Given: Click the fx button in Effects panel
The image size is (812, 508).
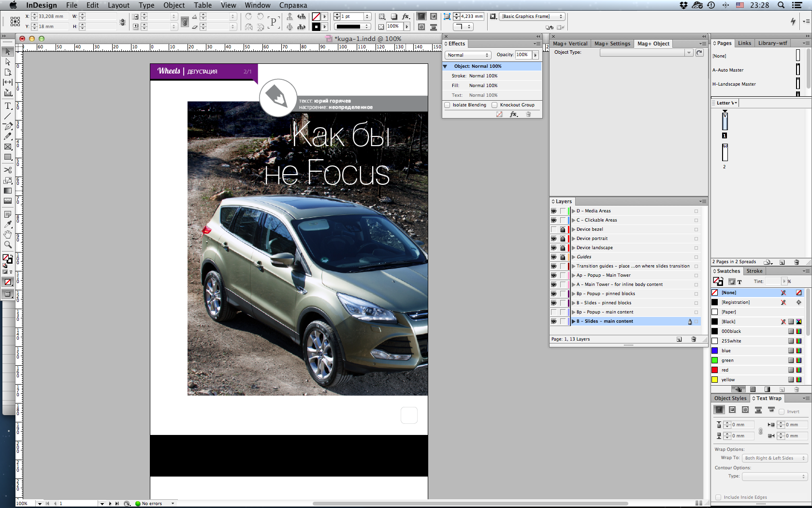Looking at the screenshot, I should 514,114.
